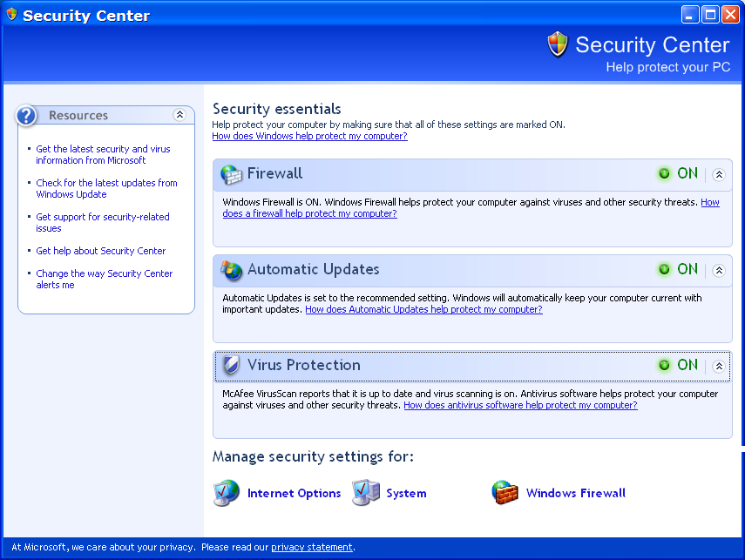745x560 pixels.
Task: Click the Resources help question mark icon
Action: (28, 115)
